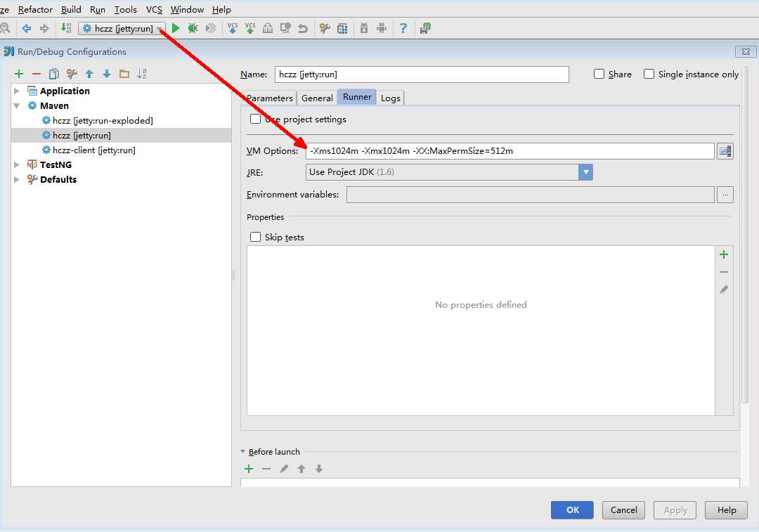The width and height of the screenshot is (759, 532).
Task: Add a Before launch task with plus
Action: [249, 469]
